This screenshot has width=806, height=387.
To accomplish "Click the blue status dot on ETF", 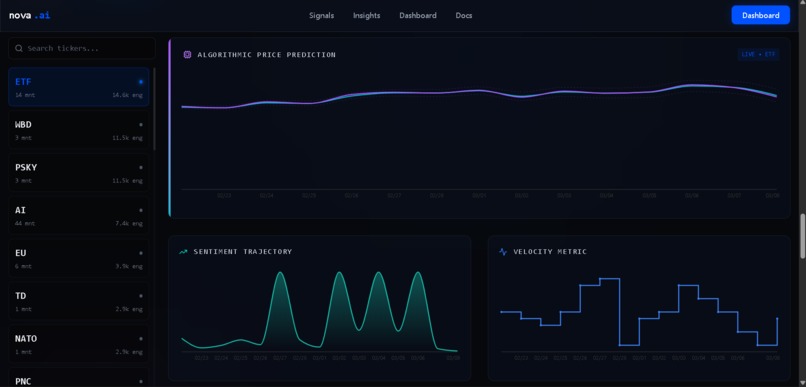I will click(141, 82).
